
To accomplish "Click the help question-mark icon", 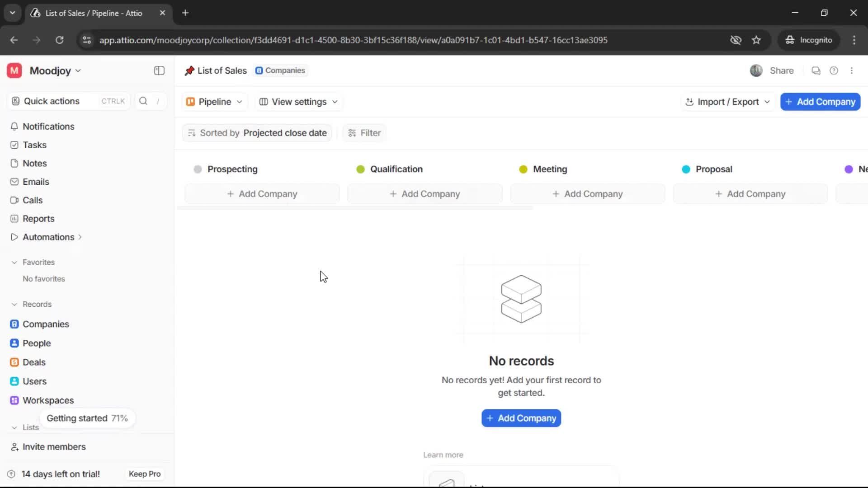I will [834, 70].
